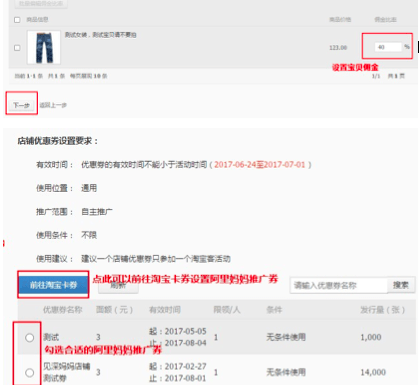Click the 限领/人 column header
The height and width of the screenshot is (385, 420).
(x=227, y=310)
